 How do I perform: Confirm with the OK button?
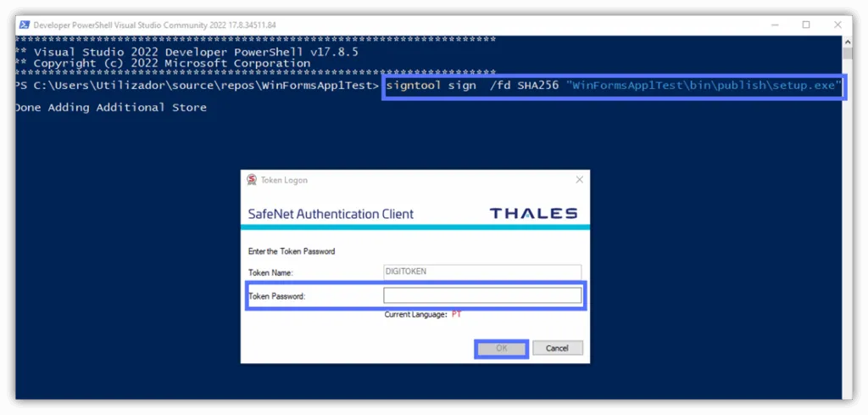502,349
